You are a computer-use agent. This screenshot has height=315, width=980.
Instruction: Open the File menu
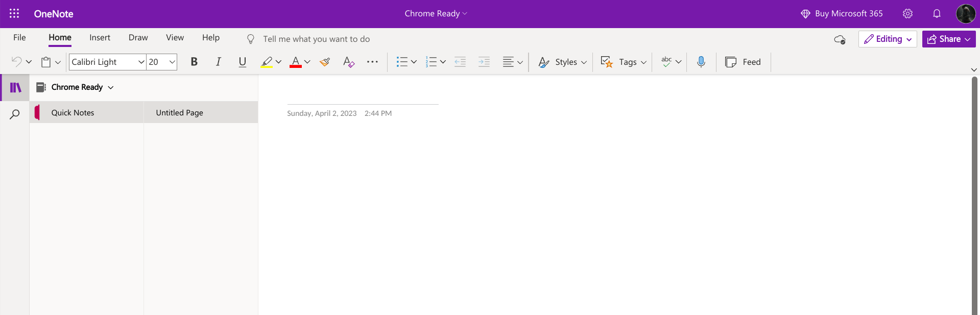[x=19, y=38]
